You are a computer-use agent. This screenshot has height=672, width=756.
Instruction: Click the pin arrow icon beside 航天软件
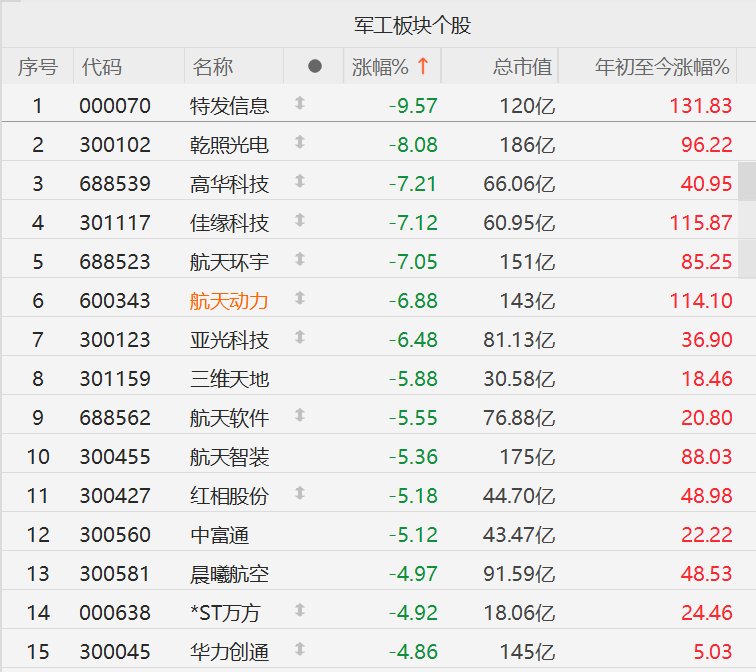(300, 416)
